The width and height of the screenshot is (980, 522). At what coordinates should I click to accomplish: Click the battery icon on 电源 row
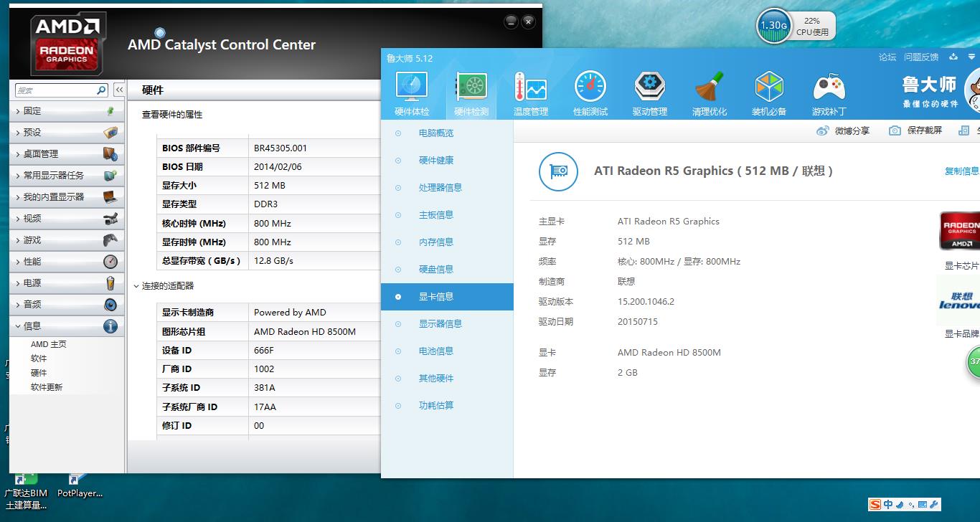pos(110,283)
